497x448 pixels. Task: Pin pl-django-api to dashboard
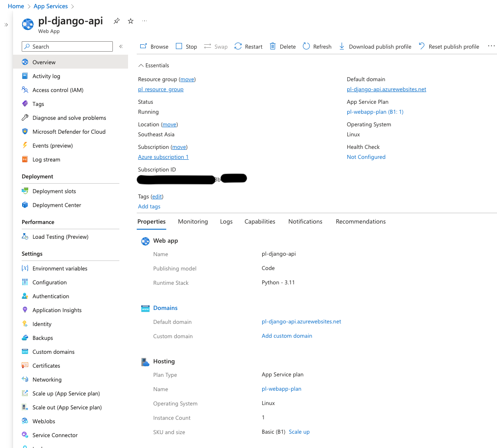tap(117, 21)
